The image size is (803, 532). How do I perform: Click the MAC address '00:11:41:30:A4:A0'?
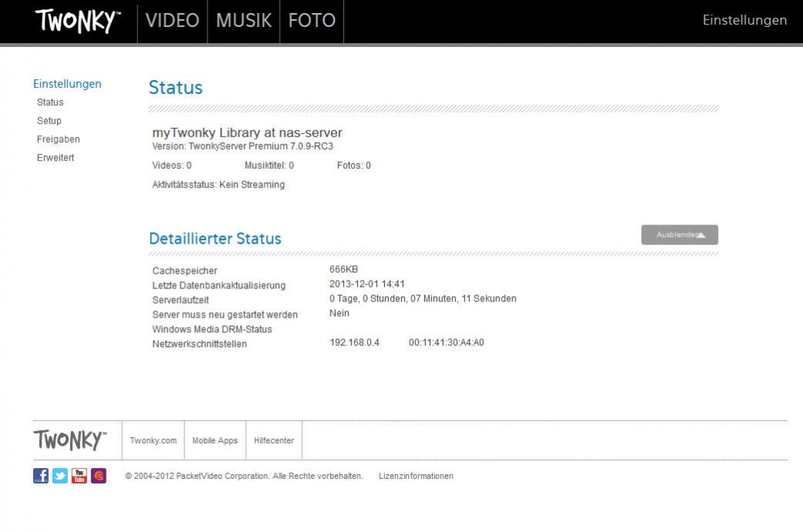tap(446, 342)
